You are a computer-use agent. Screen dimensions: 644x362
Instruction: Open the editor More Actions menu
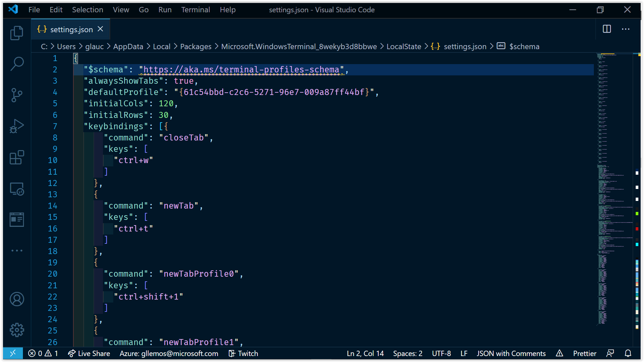click(x=626, y=29)
